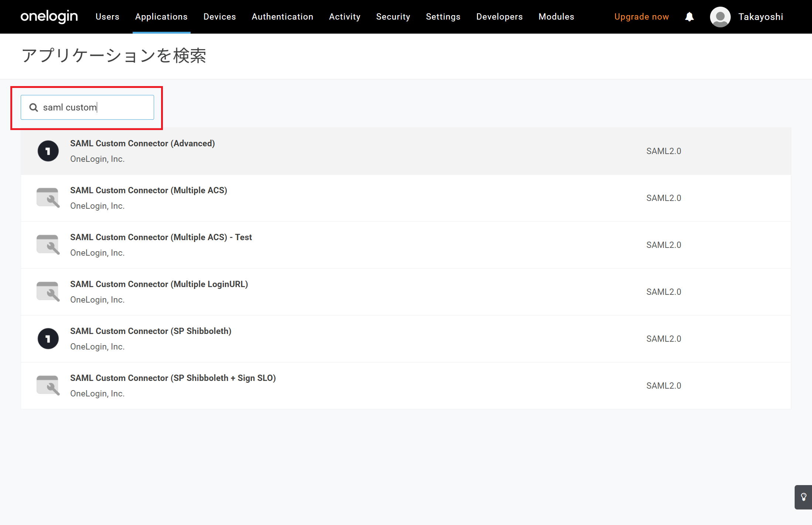Click the OneLogin logo

click(x=49, y=17)
